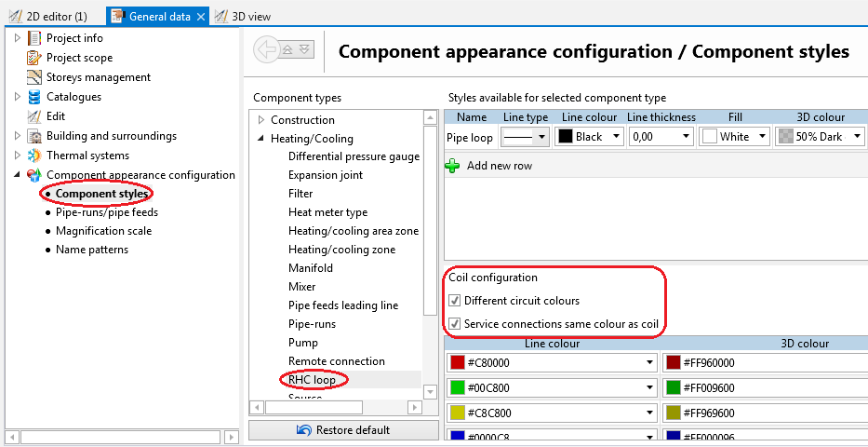Click the back navigation arrow icon
868x447 pixels.
[x=267, y=50]
